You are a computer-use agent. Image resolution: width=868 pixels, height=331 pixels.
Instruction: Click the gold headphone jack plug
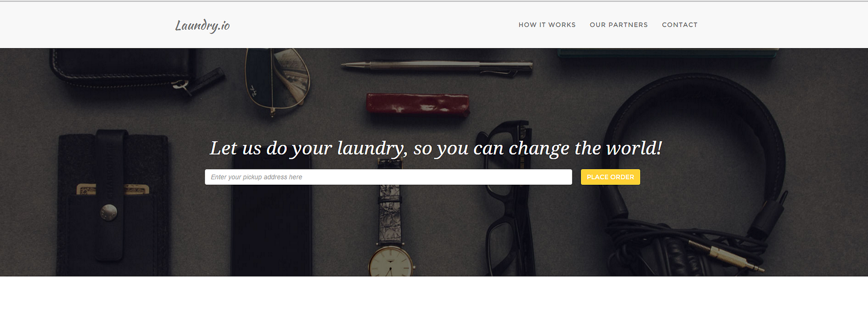point(727,256)
